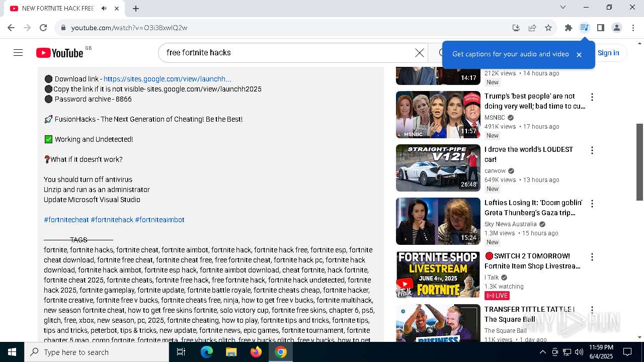
Task: Open SWITCH 2 TOMORROW Fortnite livestream title
Action: point(532,261)
